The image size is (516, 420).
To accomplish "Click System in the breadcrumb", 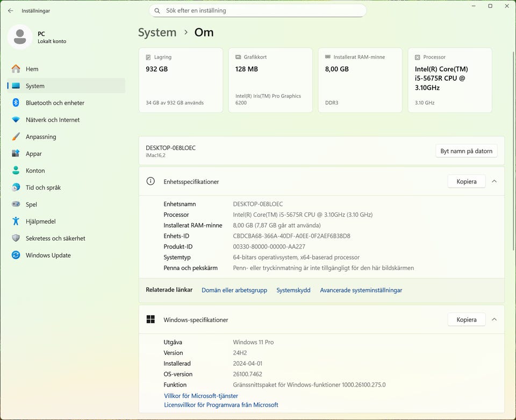I will pyautogui.click(x=157, y=32).
